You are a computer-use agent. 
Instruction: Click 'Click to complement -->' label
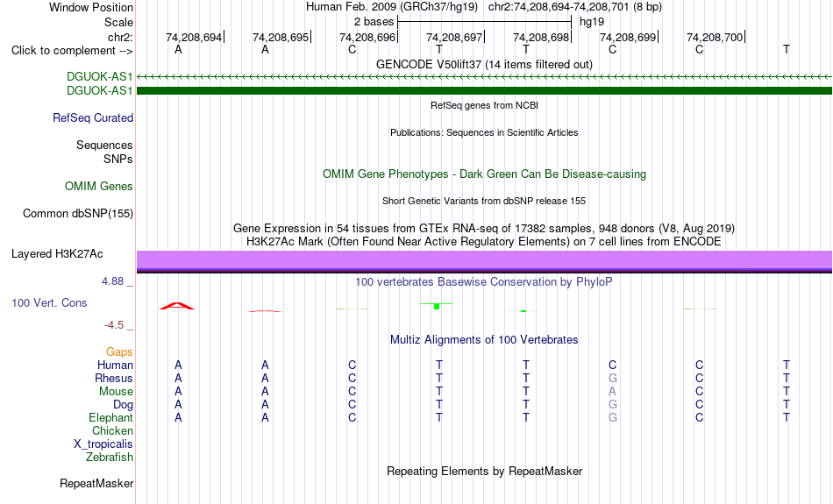click(x=72, y=51)
